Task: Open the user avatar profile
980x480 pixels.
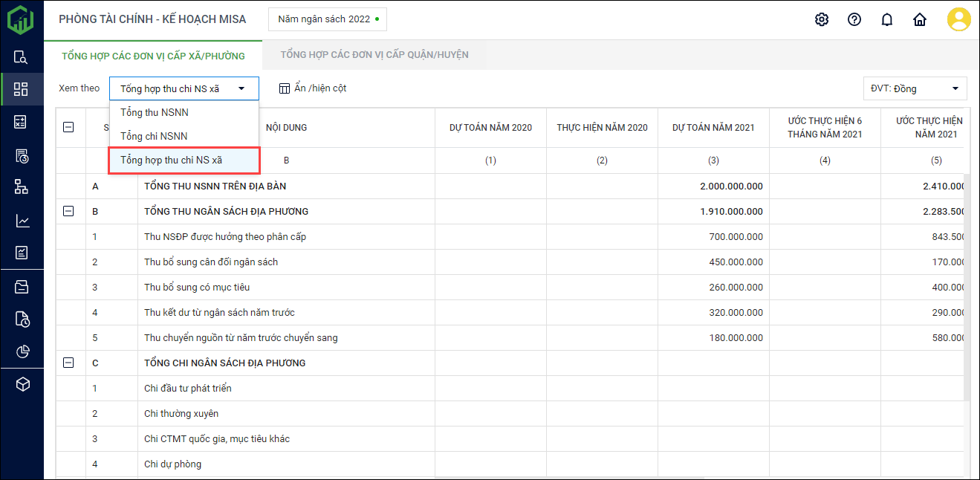Action: pyautogui.click(x=958, y=20)
